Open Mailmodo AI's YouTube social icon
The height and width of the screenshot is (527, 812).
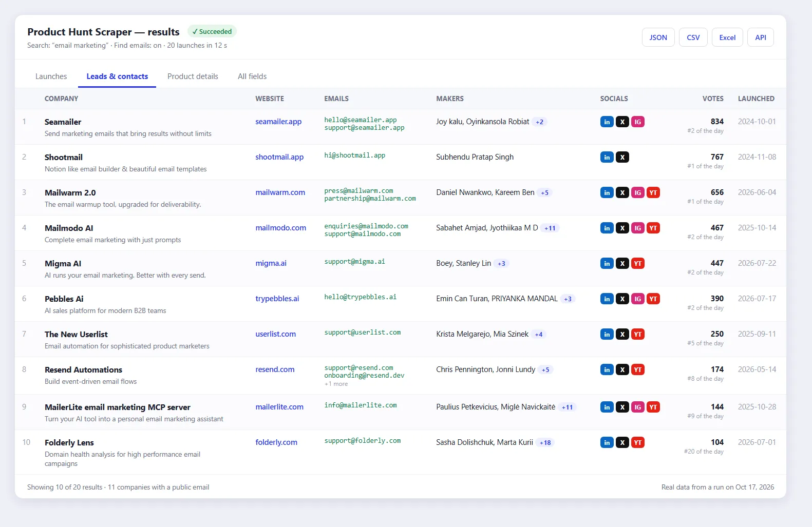click(x=653, y=228)
